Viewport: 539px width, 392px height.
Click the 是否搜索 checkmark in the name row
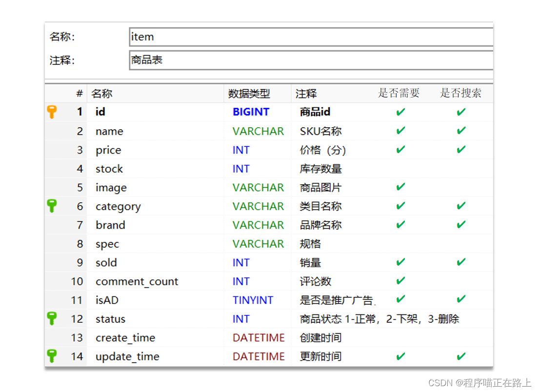click(461, 131)
